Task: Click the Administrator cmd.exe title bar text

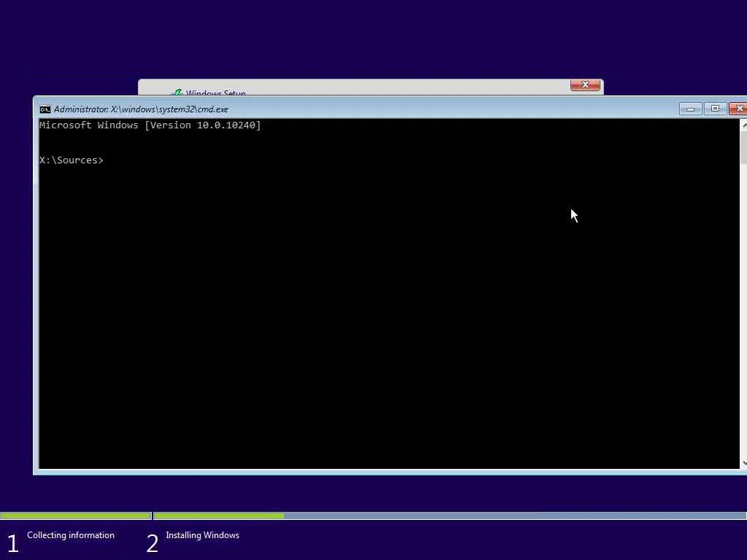Action: tap(141, 109)
